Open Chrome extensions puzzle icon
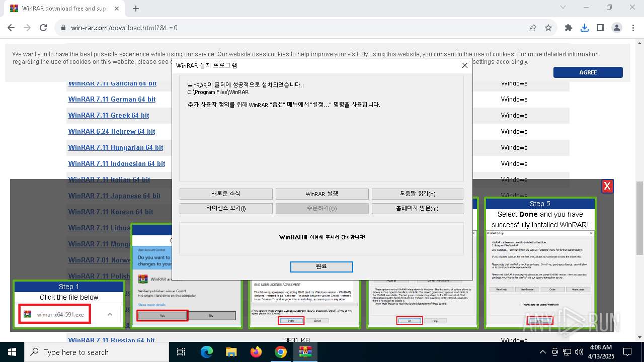Screen dimensions: 644x362 pos(569,28)
